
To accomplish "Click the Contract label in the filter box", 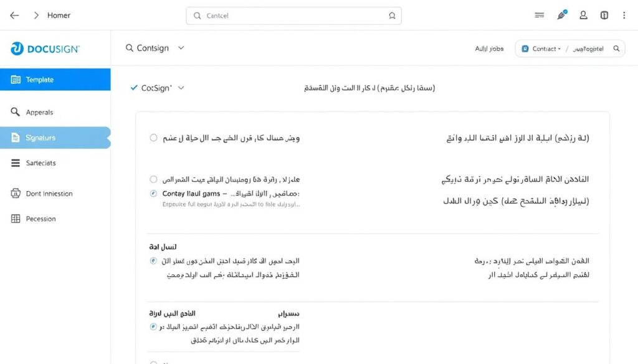I will point(544,49).
